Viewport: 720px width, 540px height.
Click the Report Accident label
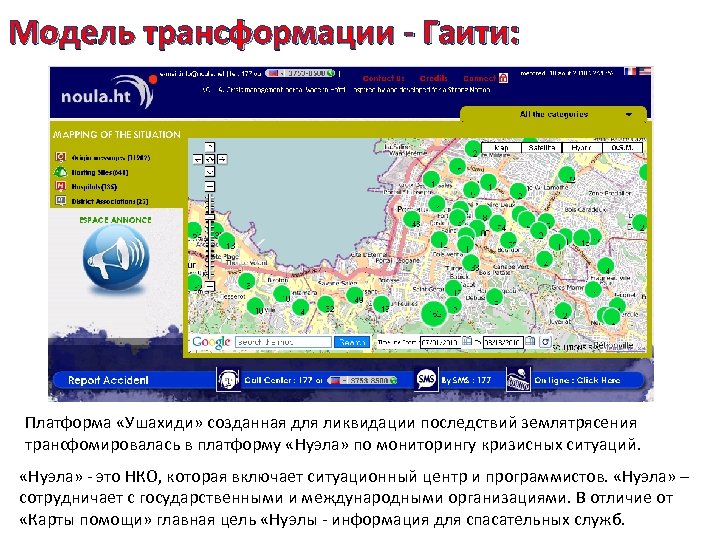coord(108,380)
